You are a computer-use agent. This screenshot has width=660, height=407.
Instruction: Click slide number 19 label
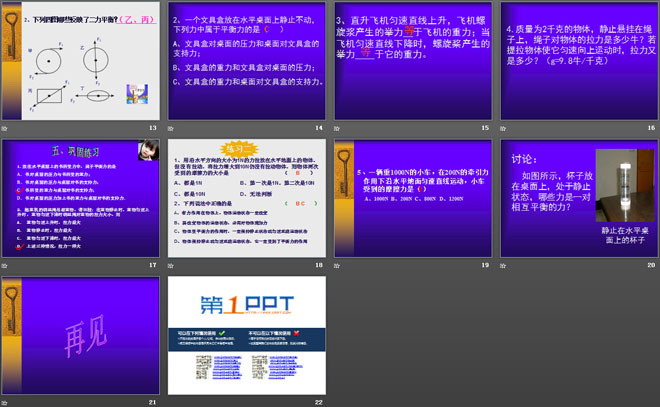(x=485, y=265)
